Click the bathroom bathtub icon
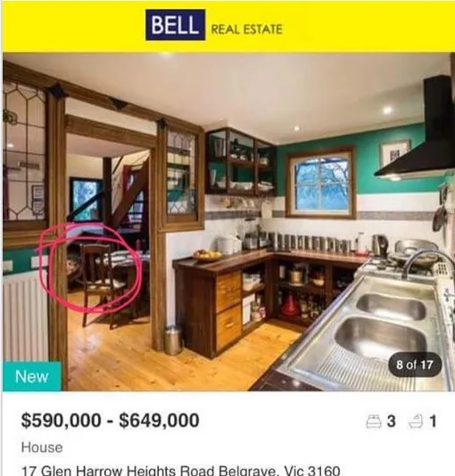Viewport: 455px width, 476px height. pos(416,422)
